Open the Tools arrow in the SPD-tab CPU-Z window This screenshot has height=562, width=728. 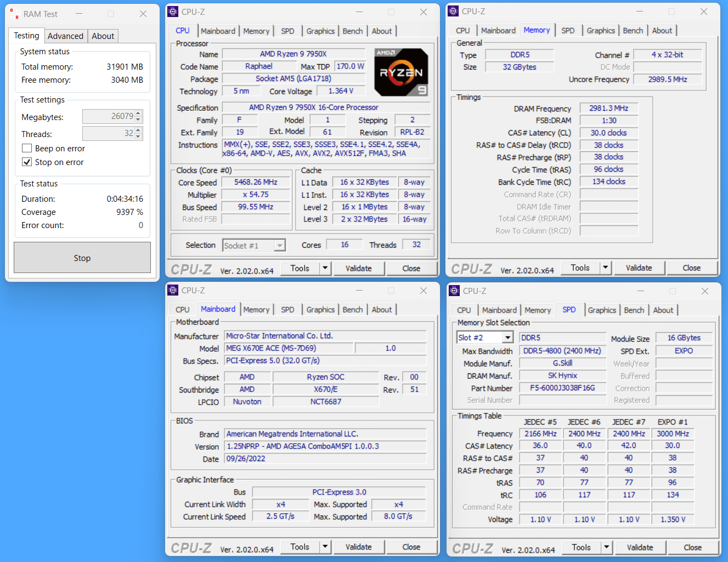pyautogui.click(x=606, y=547)
